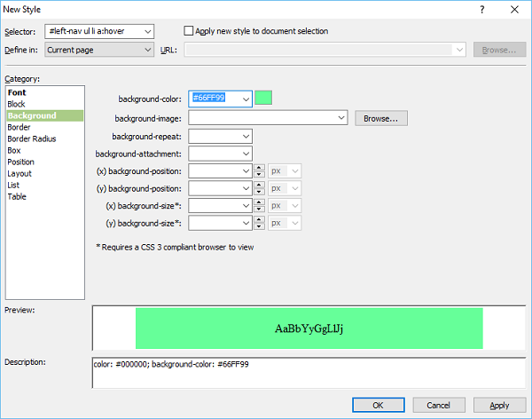Check Apply new style to document selection

click(x=189, y=31)
